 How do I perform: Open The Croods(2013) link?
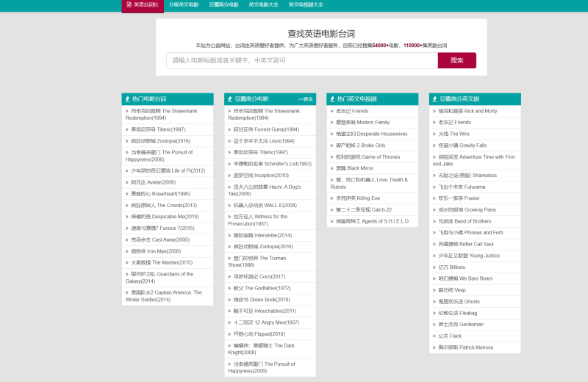[x=164, y=206]
